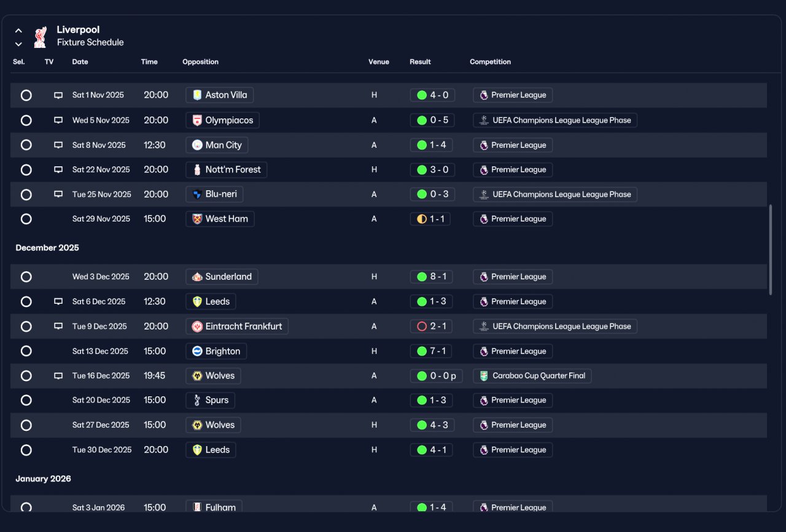
Task: Click the Sunderland club badge
Action: click(197, 277)
